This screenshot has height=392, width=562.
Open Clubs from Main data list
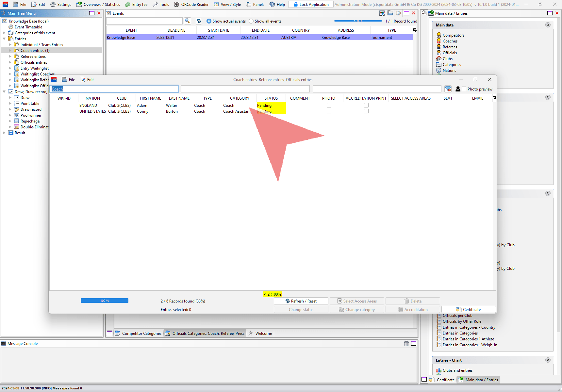pyautogui.click(x=447, y=59)
